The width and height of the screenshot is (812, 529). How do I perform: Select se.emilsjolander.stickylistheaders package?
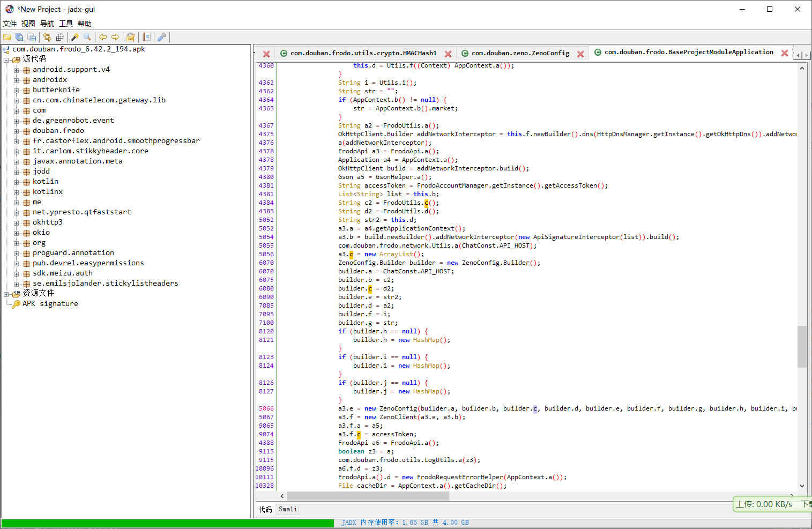pyautogui.click(x=106, y=284)
